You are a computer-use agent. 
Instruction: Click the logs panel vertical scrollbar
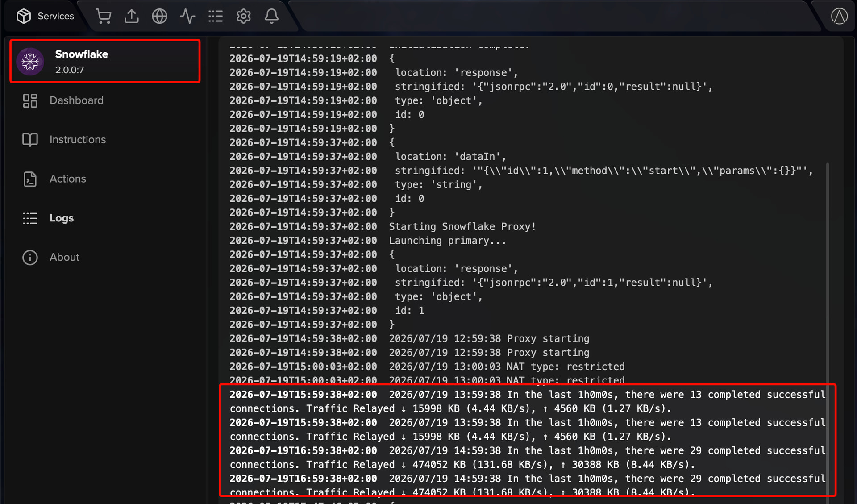828,328
